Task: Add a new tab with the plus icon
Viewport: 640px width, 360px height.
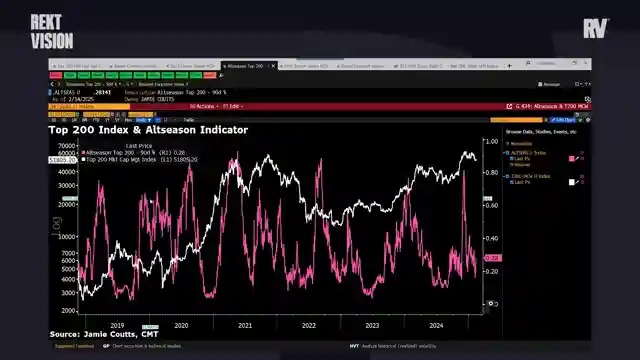Action: [509, 66]
